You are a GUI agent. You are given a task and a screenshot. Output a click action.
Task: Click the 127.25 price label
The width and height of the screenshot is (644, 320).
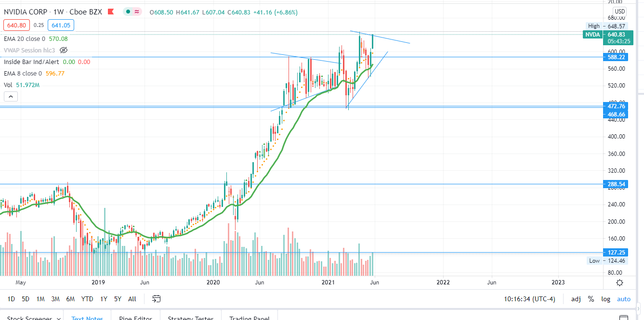pyautogui.click(x=616, y=252)
